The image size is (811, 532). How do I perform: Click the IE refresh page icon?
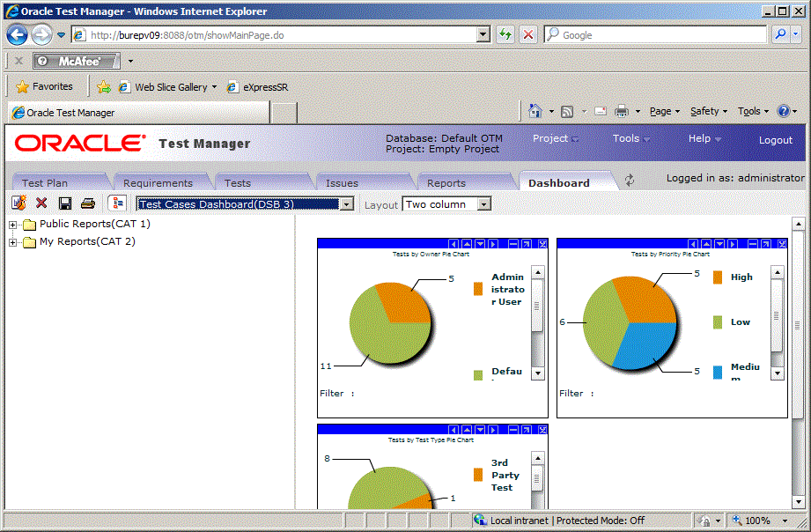[505, 34]
